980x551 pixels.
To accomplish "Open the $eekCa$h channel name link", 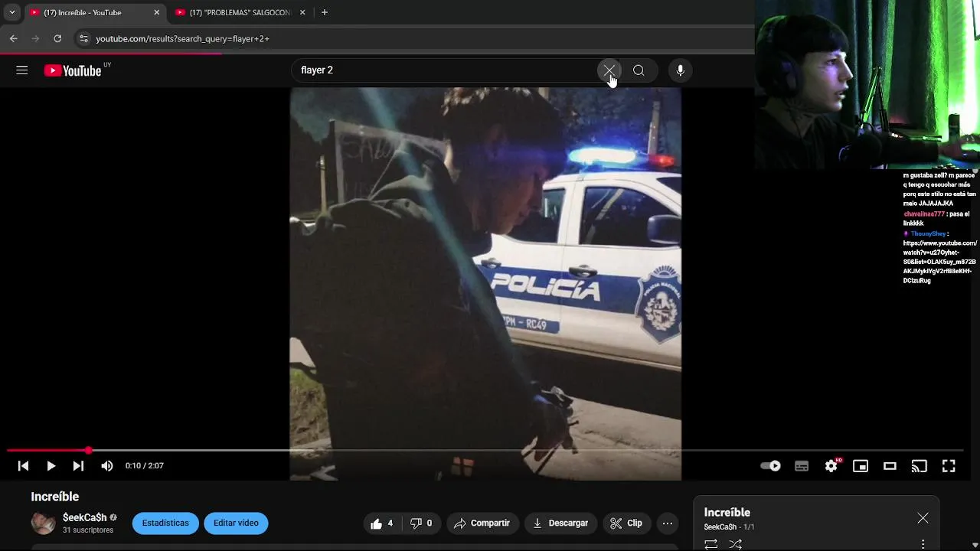I will click(x=85, y=518).
